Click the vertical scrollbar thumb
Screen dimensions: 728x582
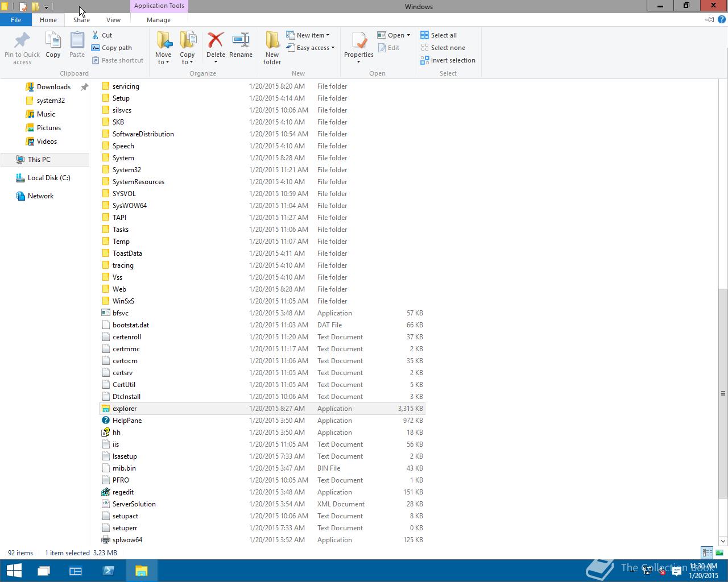(x=723, y=393)
